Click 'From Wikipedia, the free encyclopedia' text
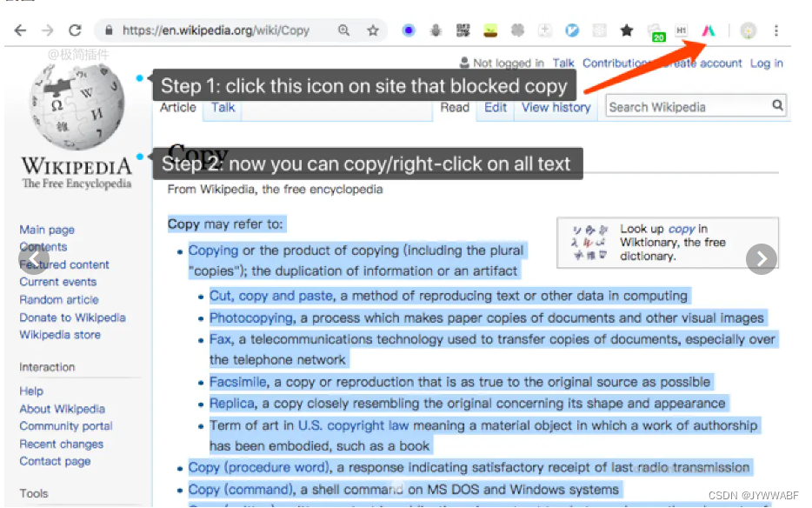The width and height of the screenshot is (812, 508). click(x=275, y=190)
